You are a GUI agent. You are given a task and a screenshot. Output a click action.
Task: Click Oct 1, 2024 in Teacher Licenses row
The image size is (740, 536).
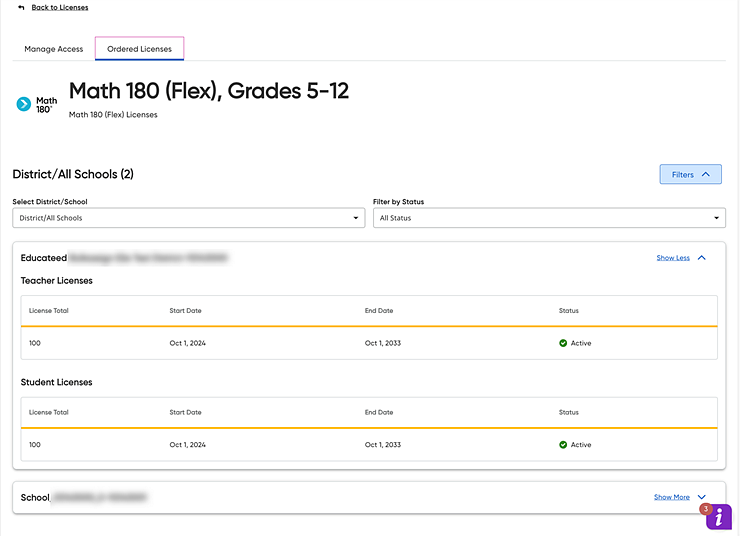click(x=188, y=343)
